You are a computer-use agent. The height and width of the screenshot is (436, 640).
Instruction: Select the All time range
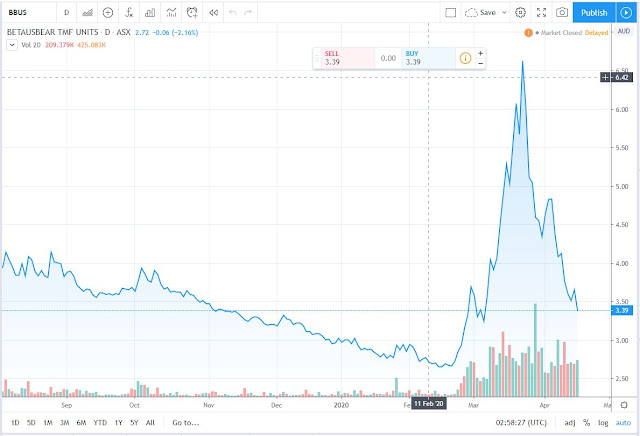click(150, 423)
